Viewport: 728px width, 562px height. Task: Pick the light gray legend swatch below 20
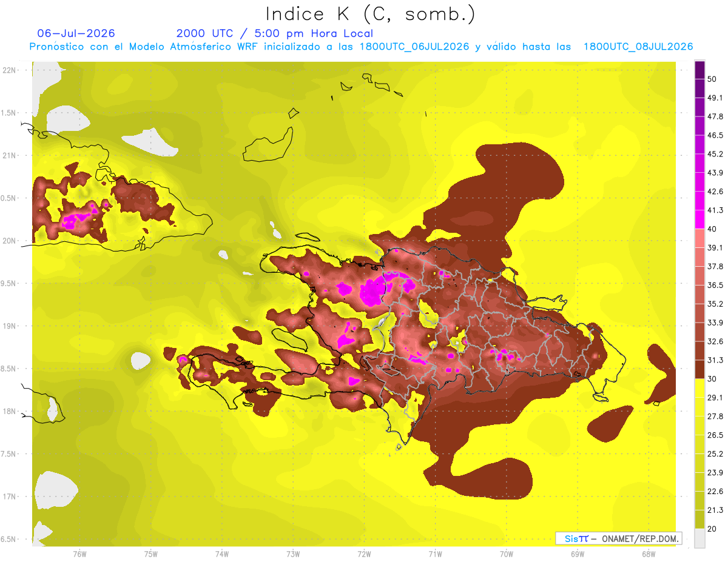tap(699, 538)
